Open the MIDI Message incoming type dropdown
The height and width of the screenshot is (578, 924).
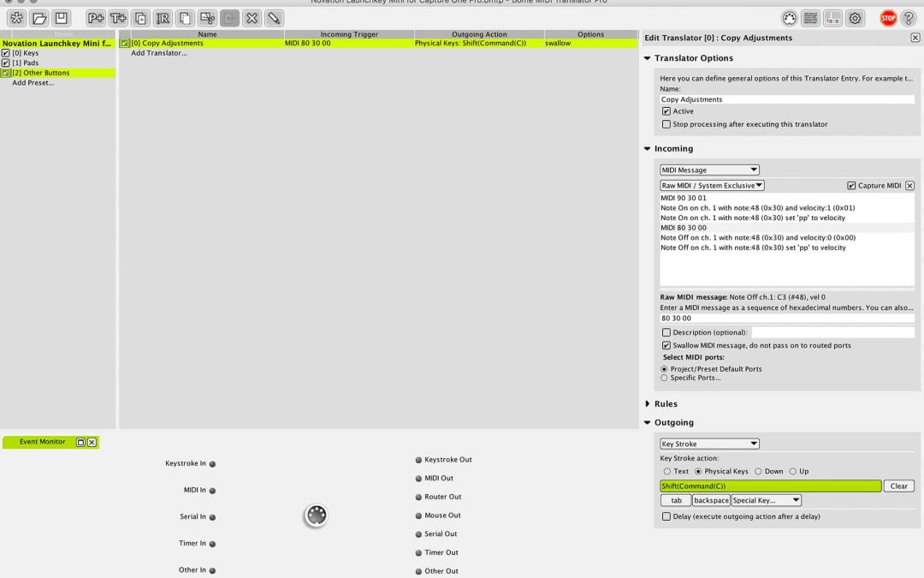coord(709,170)
